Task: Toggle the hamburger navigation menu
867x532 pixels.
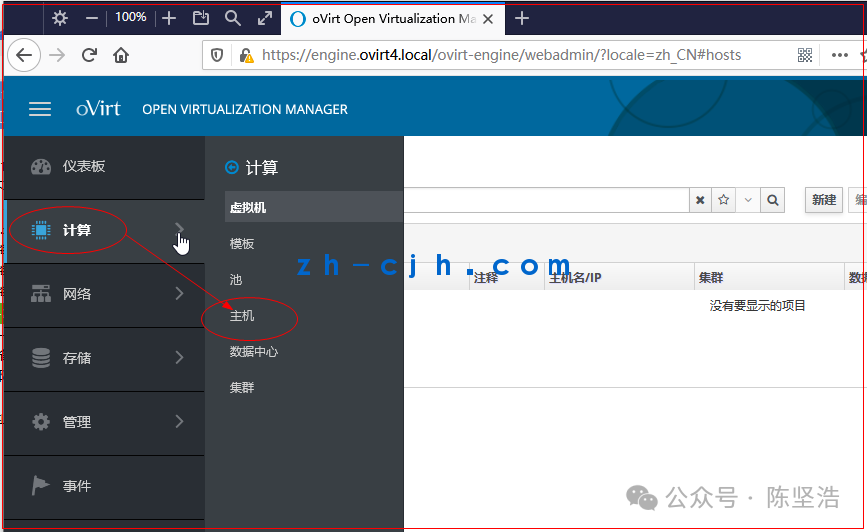Action: click(40, 109)
